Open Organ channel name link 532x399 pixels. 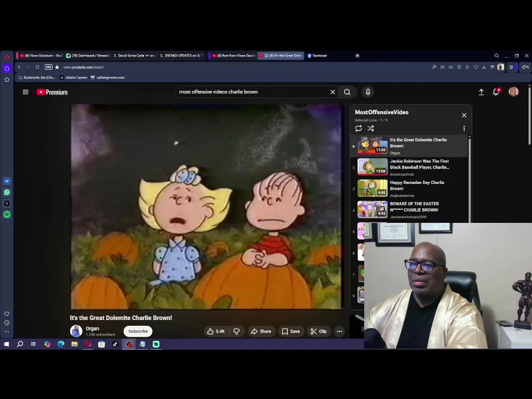pyautogui.click(x=93, y=329)
